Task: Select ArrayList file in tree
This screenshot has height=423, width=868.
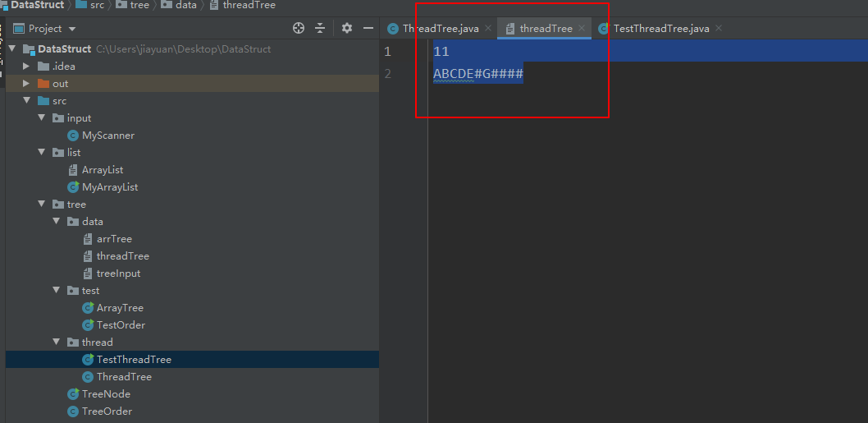Action: point(103,170)
